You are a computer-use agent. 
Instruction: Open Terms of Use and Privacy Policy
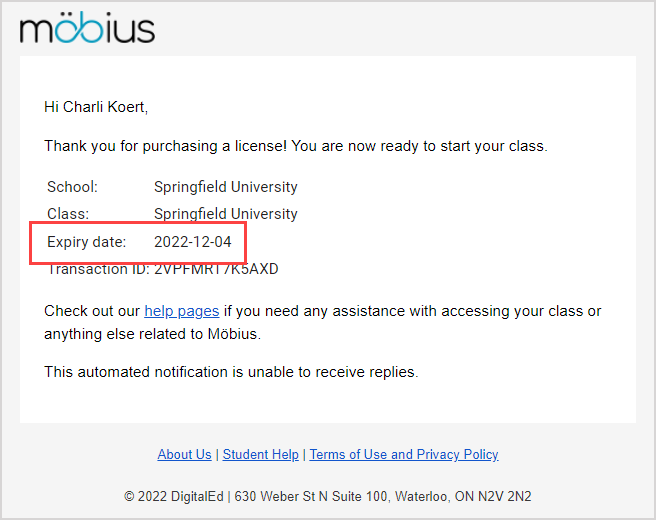coord(404,454)
